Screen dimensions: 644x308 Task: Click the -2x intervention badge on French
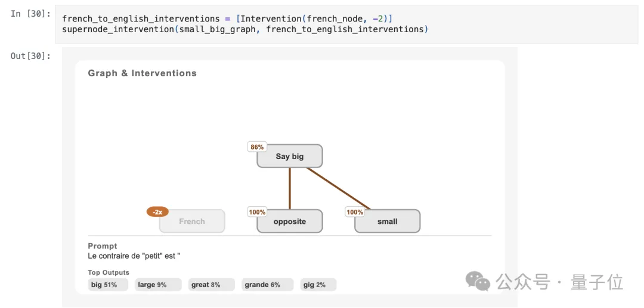click(x=157, y=211)
